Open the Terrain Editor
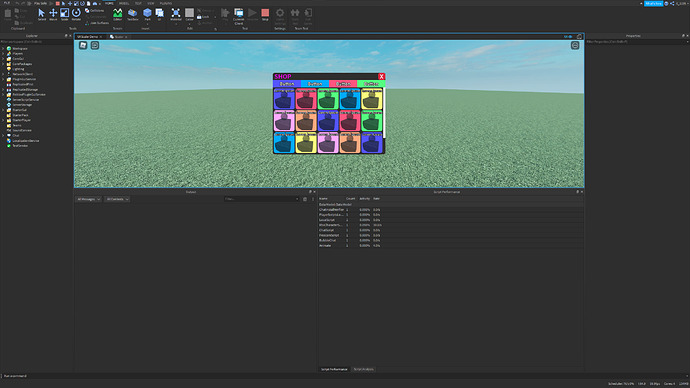 point(117,15)
